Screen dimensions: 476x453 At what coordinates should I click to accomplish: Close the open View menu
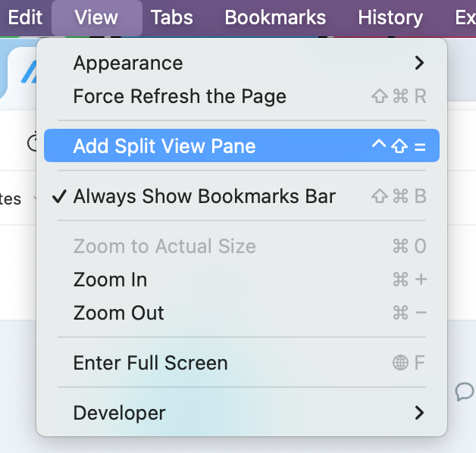(x=96, y=17)
